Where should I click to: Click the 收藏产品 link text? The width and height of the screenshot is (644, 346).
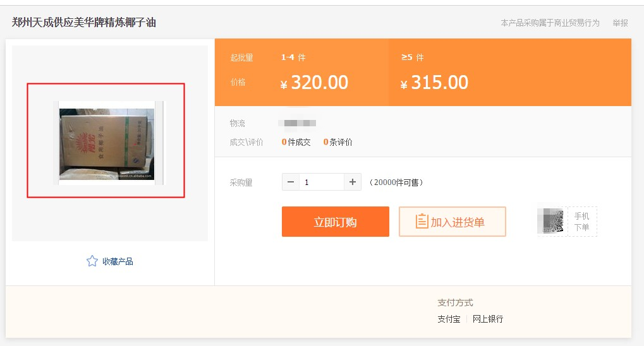point(118,261)
